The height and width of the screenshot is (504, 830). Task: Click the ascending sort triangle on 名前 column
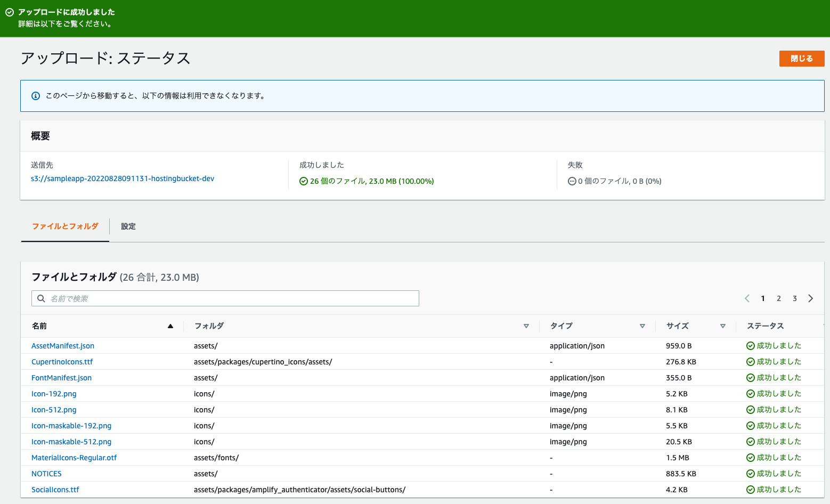pyautogui.click(x=170, y=325)
